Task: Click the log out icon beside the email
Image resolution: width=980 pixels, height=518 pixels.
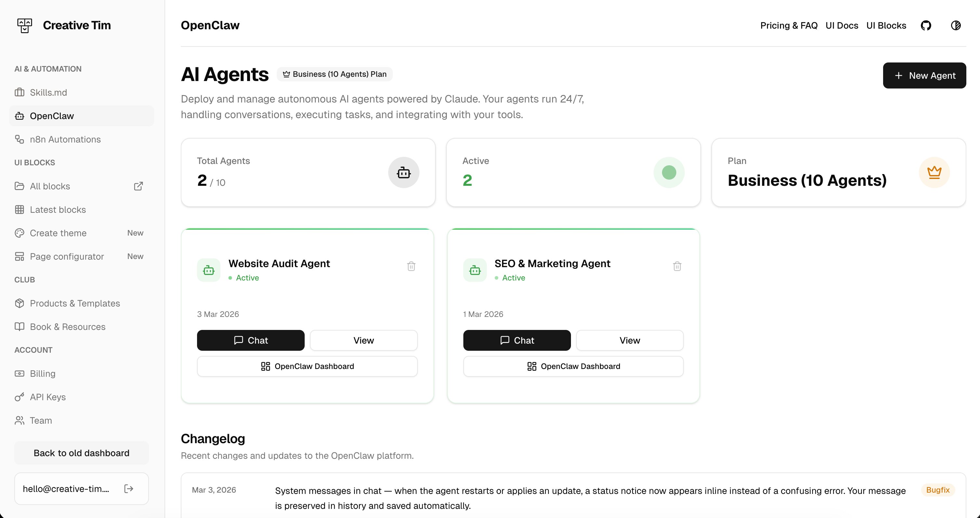Action: pyautogui.click(x=128, y=489)
